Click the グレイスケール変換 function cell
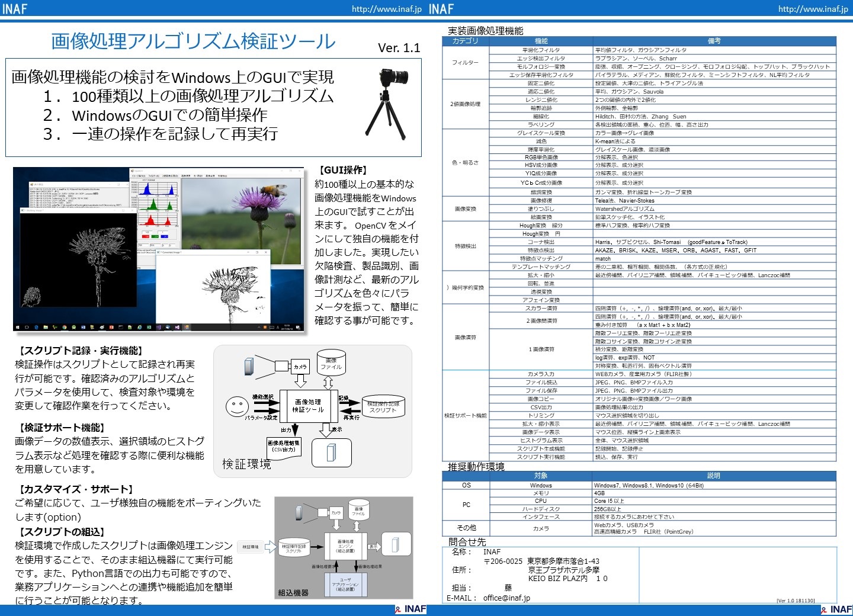This screenshot has width=853, height=616. [541, 133]
